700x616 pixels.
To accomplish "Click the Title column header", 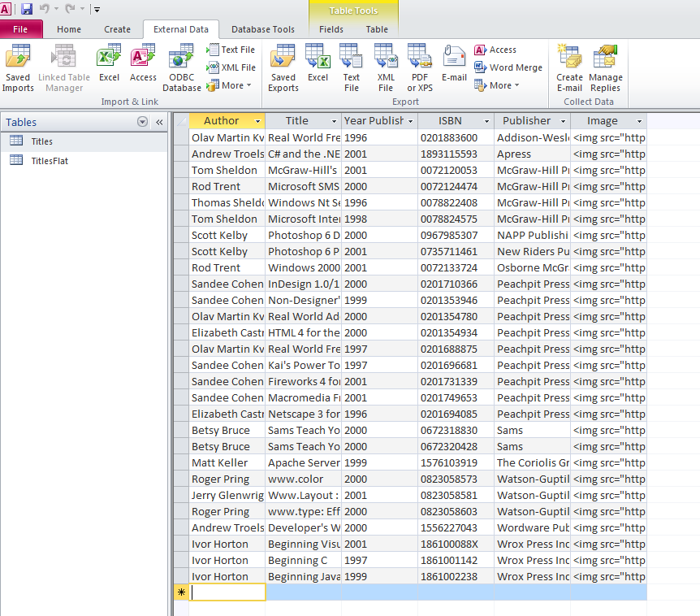I will [297, 120].
